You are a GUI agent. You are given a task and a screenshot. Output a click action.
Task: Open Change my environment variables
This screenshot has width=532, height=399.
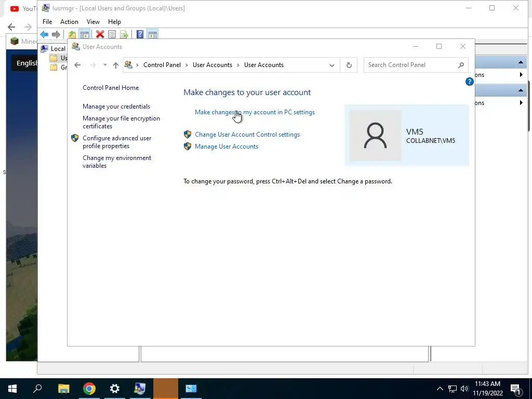(117, 162)
